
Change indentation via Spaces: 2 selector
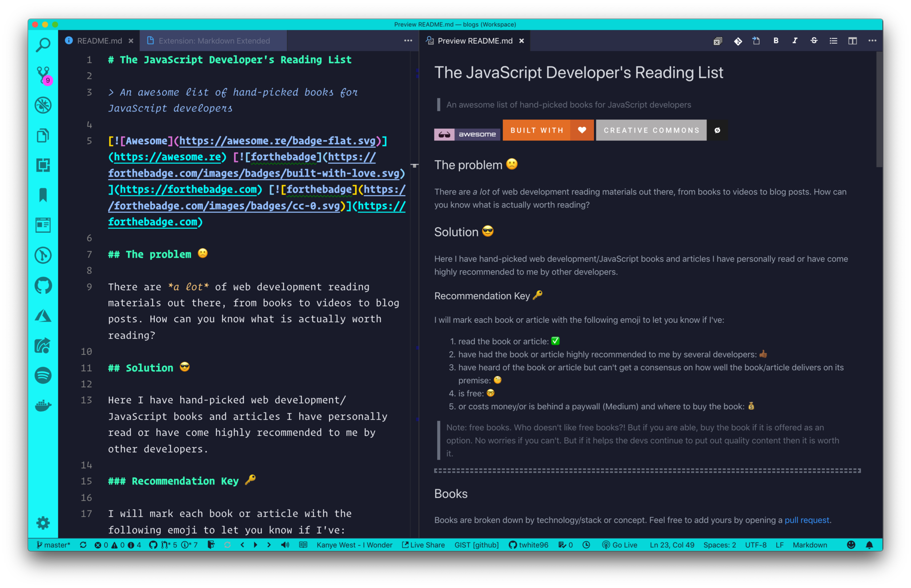pos(719,545)
